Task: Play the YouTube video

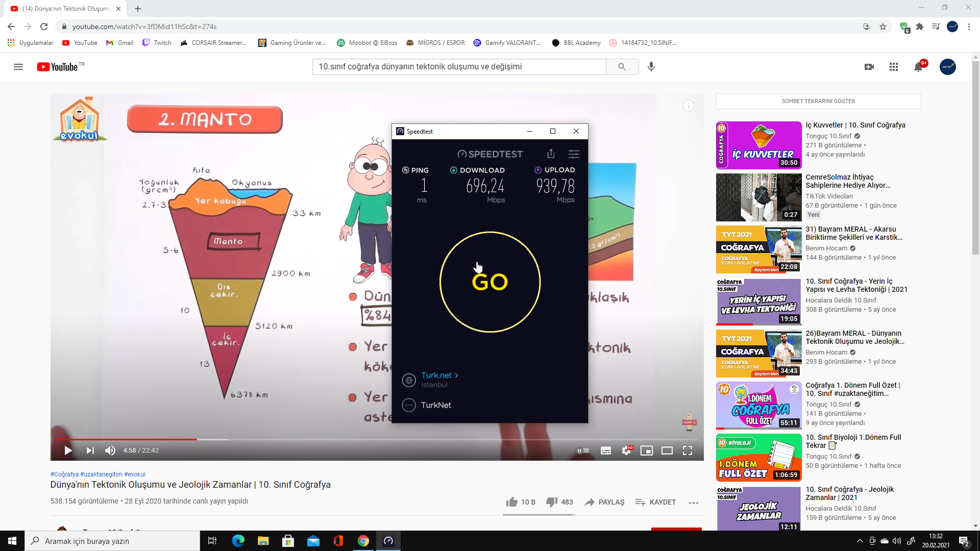Action: [x=68, y=450]
